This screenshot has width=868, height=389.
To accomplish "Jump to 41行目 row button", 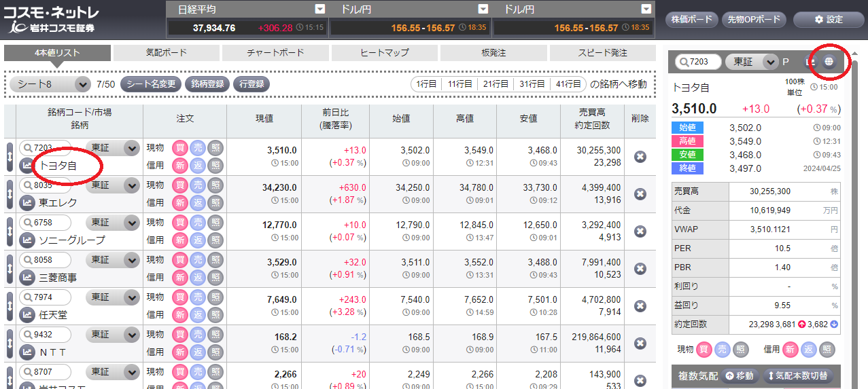I will point(568,84).
